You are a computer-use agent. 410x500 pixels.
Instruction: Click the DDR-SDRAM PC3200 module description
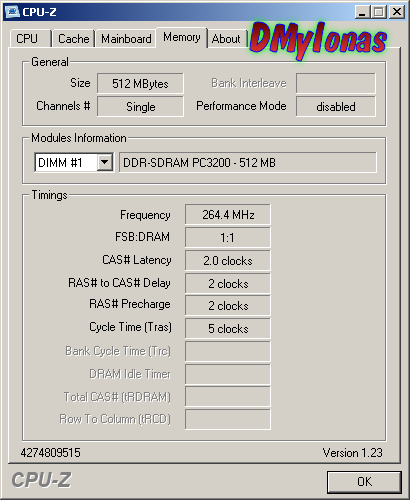248,163
